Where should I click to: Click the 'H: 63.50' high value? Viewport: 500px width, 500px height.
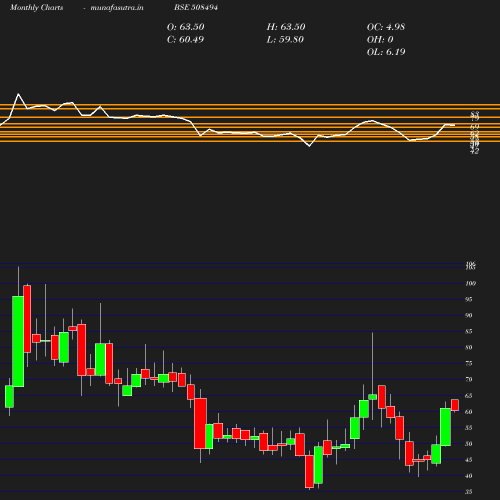286,27
